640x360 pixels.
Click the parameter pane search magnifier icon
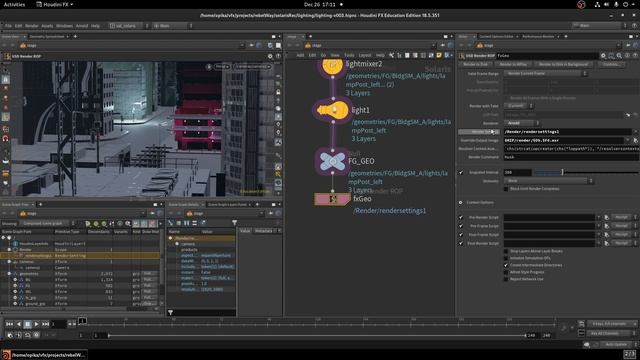coord(619,56)
